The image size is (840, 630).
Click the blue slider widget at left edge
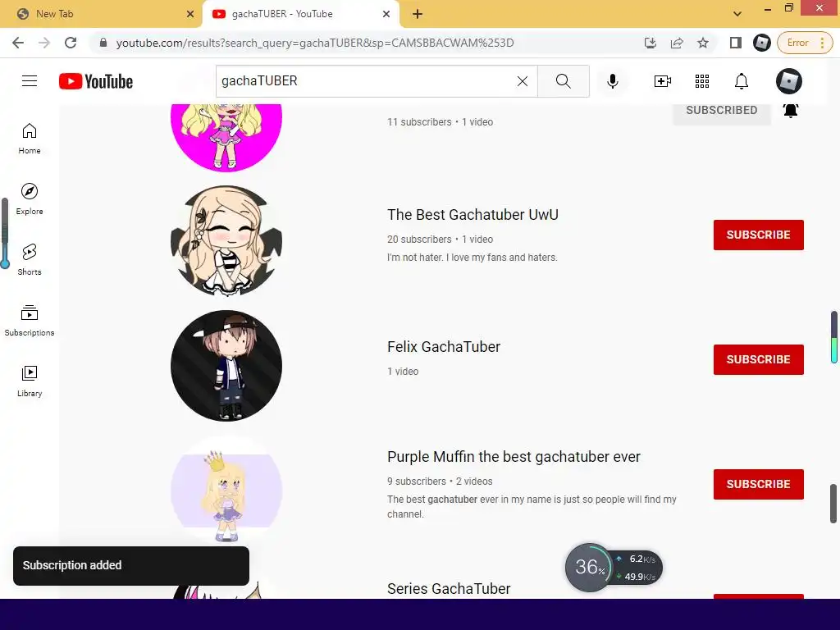coord(5,233)
